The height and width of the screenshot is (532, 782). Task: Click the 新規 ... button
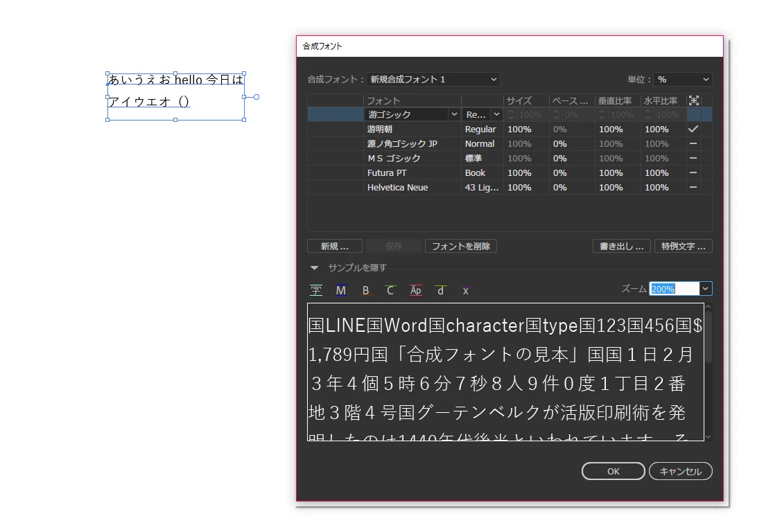click(335, 246)
